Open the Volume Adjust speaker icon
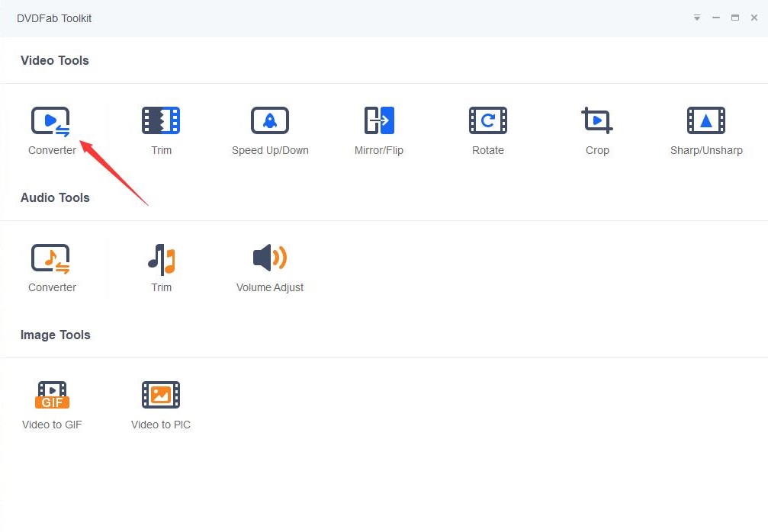The width and height of the screenshot is (768, 532). (x=270, y=258)
